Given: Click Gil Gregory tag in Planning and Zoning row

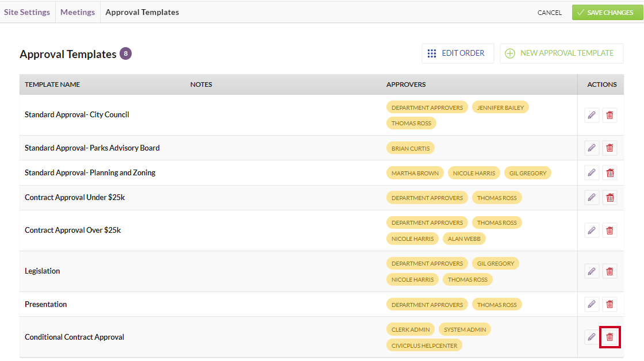Looking at the screenshot, I should click(x=528, y=173).
